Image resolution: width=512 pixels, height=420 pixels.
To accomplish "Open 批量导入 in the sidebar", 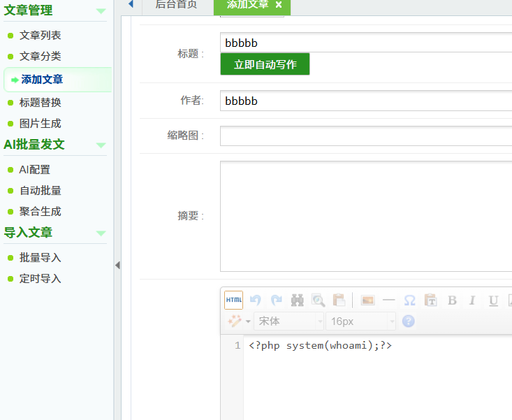I will (40, 258).
